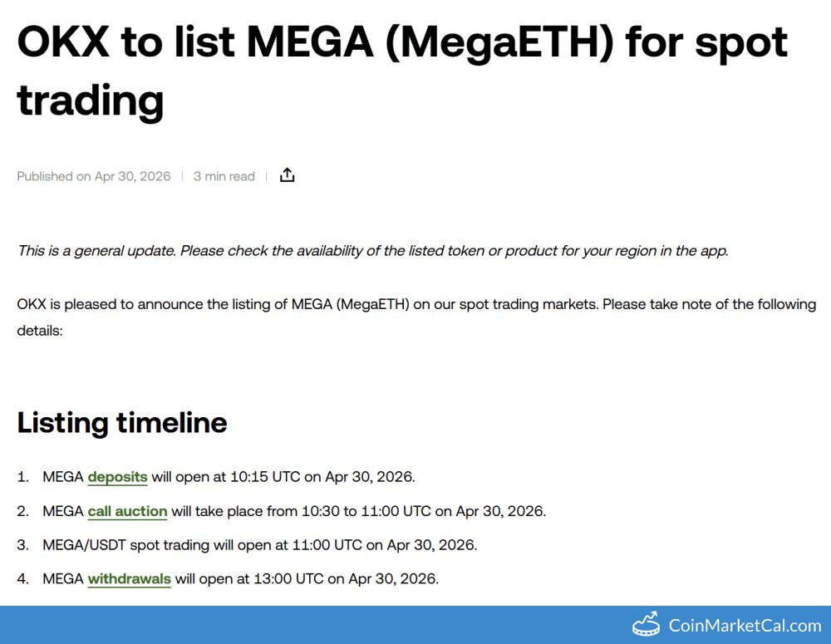The image size is (831, 644).
Task: Click the CoinMarketCal.com watermark text
Action: (745, 626)
